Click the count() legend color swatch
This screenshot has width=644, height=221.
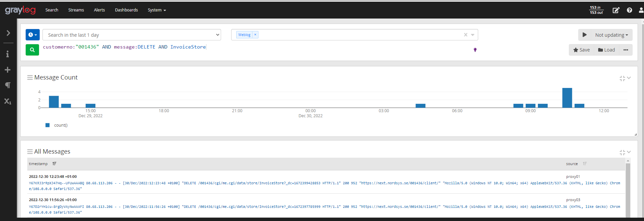coord(48,125)
